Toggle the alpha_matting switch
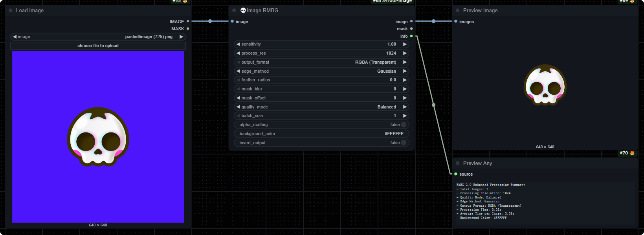 tap(404, 125)
